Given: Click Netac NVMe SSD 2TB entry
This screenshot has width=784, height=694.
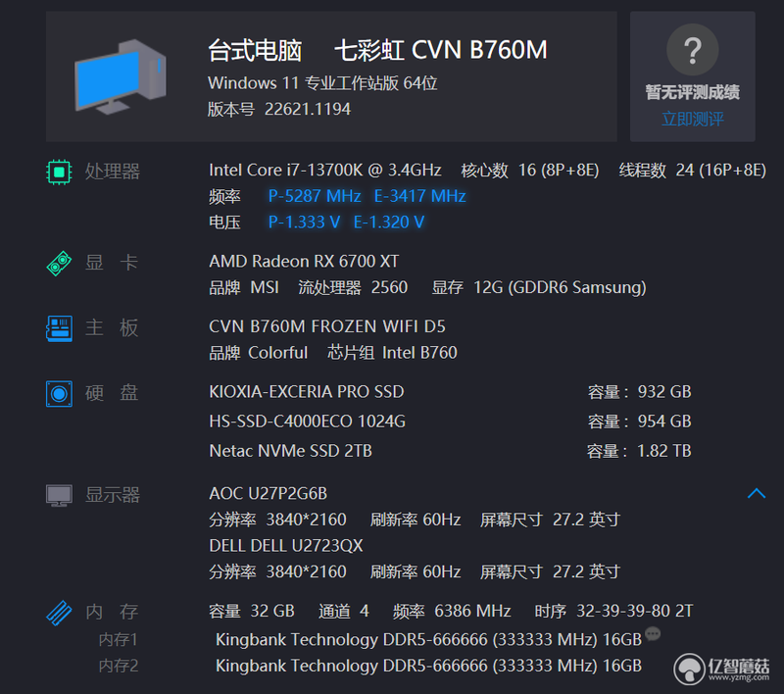Looking at the screenshot, I should click(x=290, y=451).
